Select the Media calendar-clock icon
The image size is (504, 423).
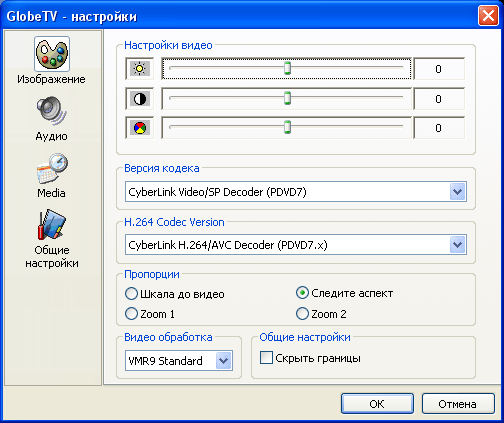coord(52,168)
